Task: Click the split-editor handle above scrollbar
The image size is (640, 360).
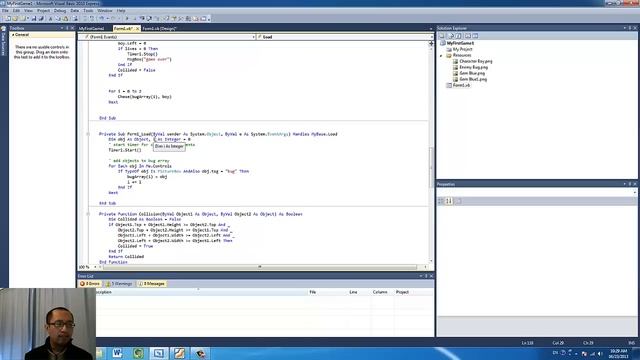Action: (x=431, y=43)
